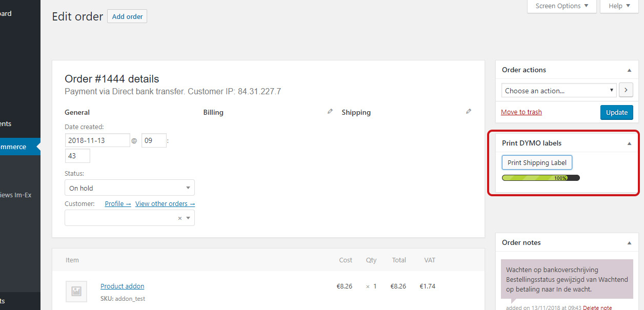
Task: Click the Print Shipping Label button
Action: [x=537, y=162]
